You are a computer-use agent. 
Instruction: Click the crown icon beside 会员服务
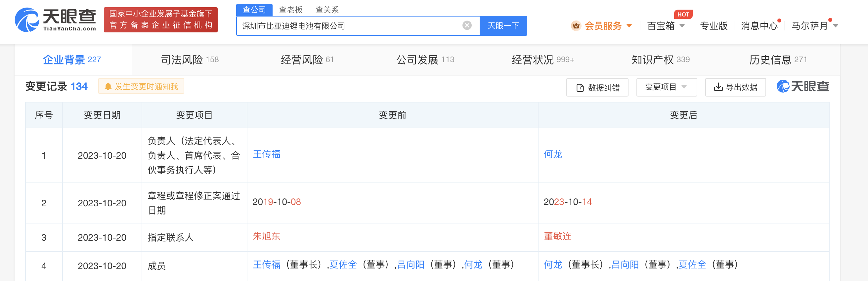[x=576, y=25]
